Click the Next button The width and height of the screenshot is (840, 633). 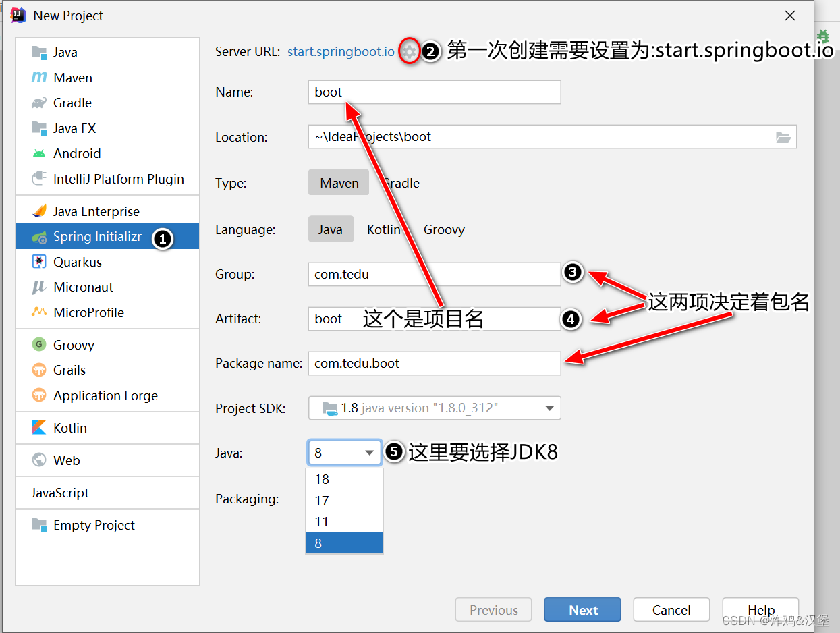point(582,609)
